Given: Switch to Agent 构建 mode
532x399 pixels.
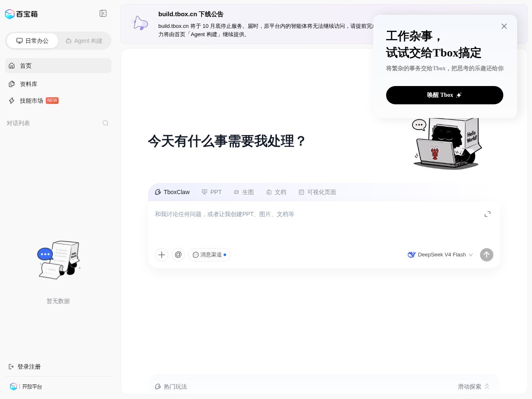Looking at the screenshot, I should point(84,41).
